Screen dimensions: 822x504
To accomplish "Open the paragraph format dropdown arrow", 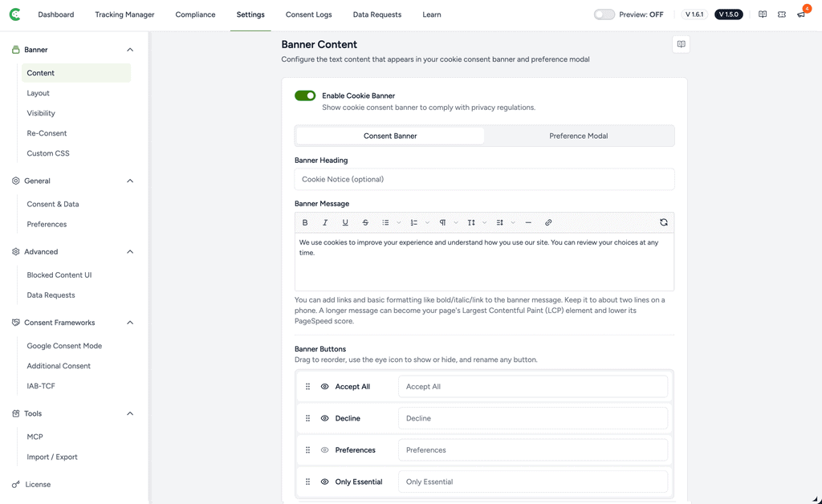I will click(x=456, y=222).
